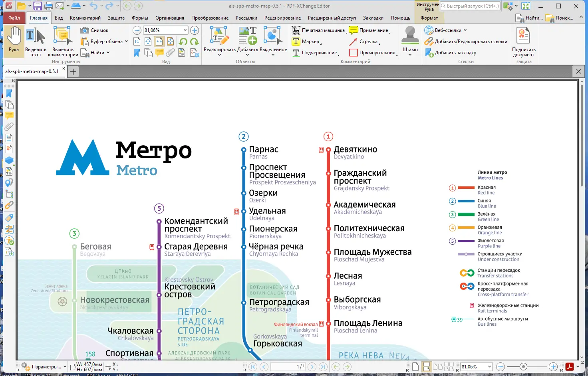This screenshot has height=376, width=588.
Task: Select the Прямоугольник rectangle tool
Action: [x=373, y=53]
